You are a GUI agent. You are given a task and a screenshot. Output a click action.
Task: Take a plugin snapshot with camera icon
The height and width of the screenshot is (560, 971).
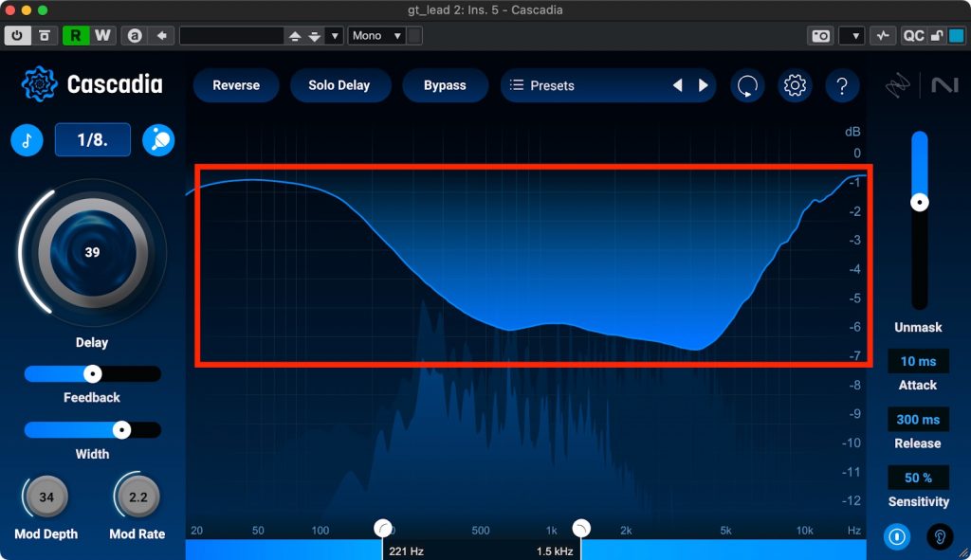pyautogui.click(x=820, y=36)
